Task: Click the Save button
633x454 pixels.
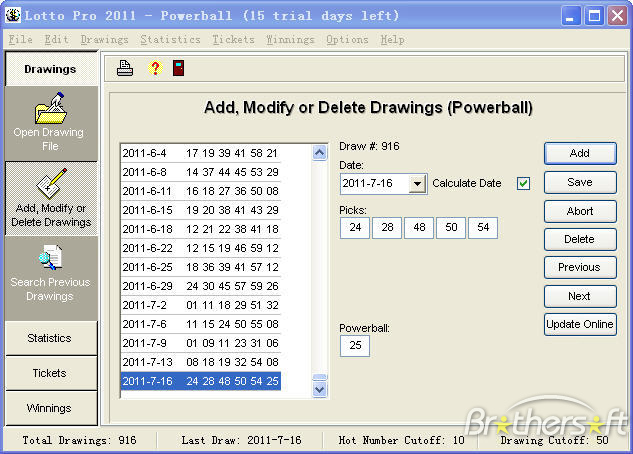Action: 580,182
